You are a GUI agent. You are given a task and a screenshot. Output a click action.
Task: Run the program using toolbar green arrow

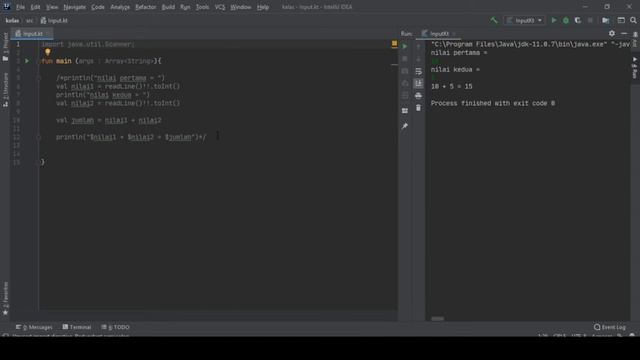[554, 20]
